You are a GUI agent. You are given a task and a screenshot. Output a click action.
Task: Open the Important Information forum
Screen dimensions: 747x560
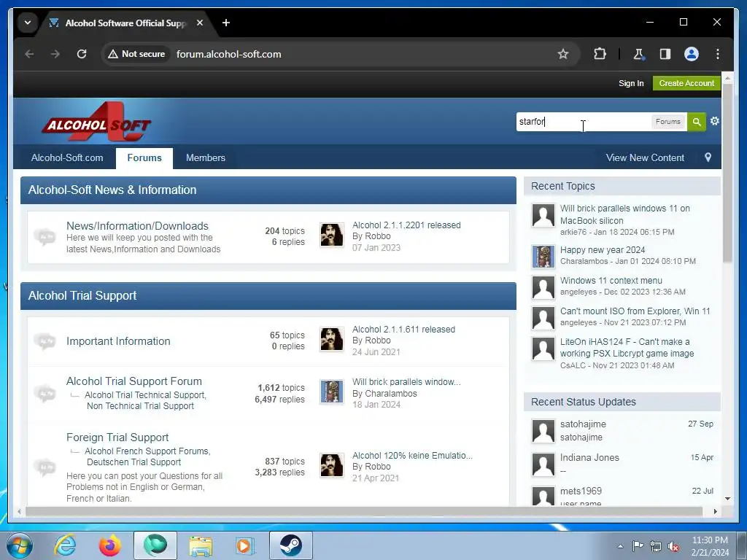pos(118,341)
